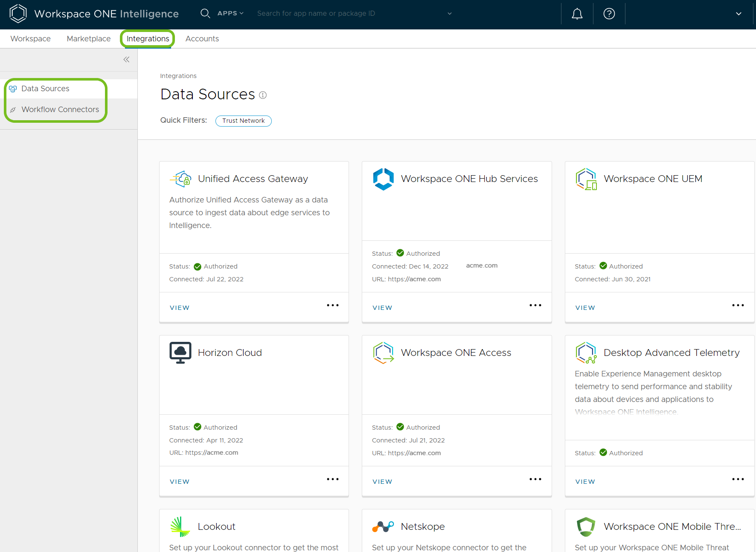Switch to the Accounts tab

pyautogui.click(x=202, y=39)
